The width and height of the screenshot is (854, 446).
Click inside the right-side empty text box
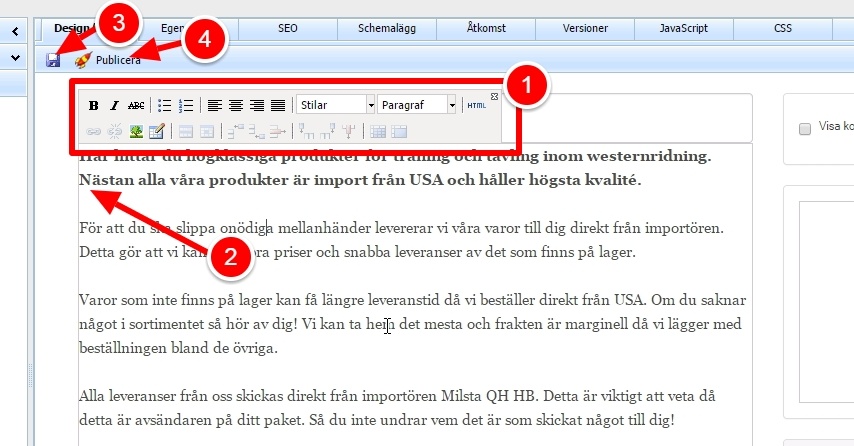pos(826,302)
